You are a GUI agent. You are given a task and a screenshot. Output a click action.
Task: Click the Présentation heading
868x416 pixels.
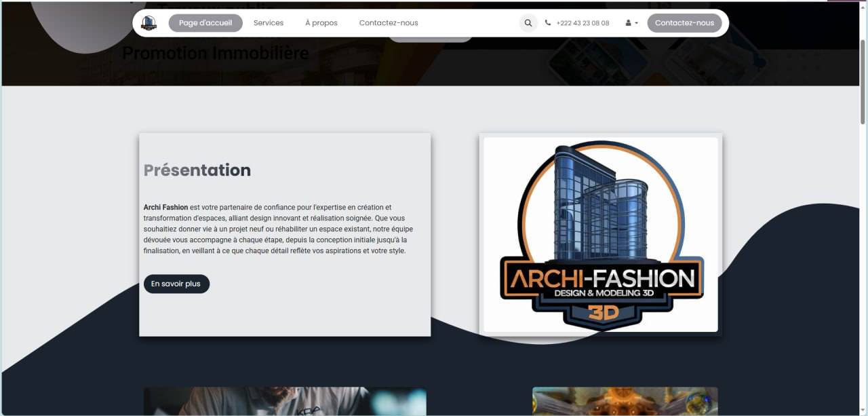[197, 170]
